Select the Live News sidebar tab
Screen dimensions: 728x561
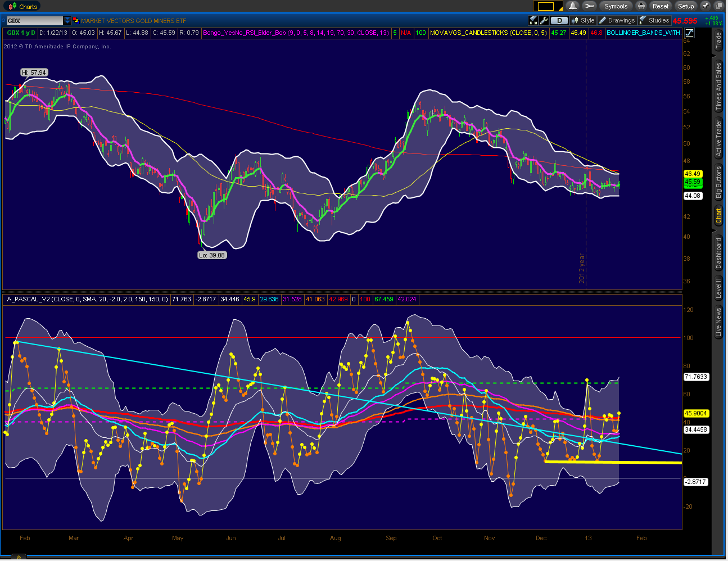[x=718, y=323]
